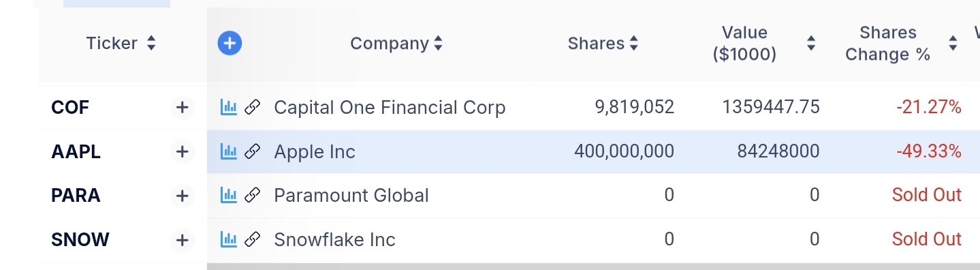This screenshot has height=270, width=980.
Task: Open chart icon for Apple Inc
Action: point(228,151)
